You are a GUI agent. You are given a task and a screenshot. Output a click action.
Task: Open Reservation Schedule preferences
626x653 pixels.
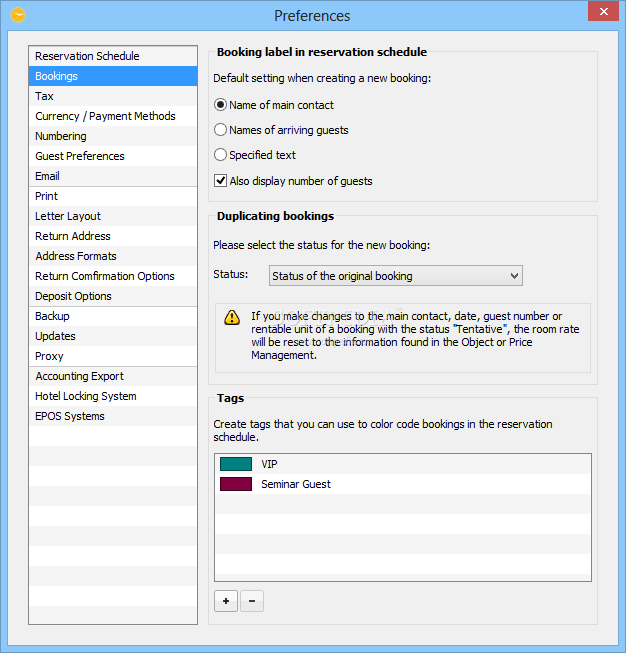click(x=113, y=56)
